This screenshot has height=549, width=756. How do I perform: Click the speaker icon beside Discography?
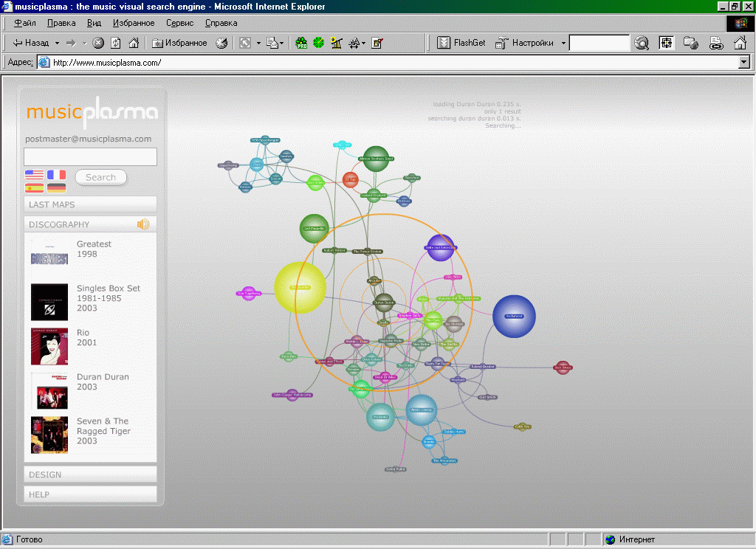click(x=143, y=224)
